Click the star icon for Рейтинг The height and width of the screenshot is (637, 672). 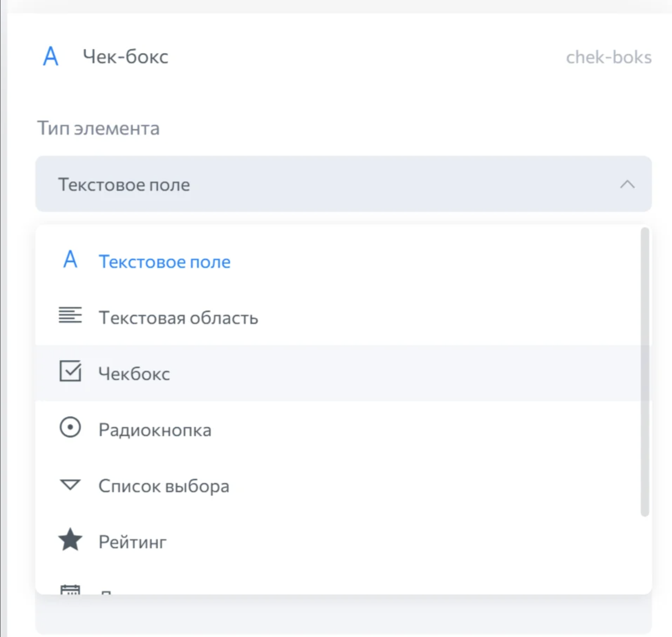pos(70,540)
